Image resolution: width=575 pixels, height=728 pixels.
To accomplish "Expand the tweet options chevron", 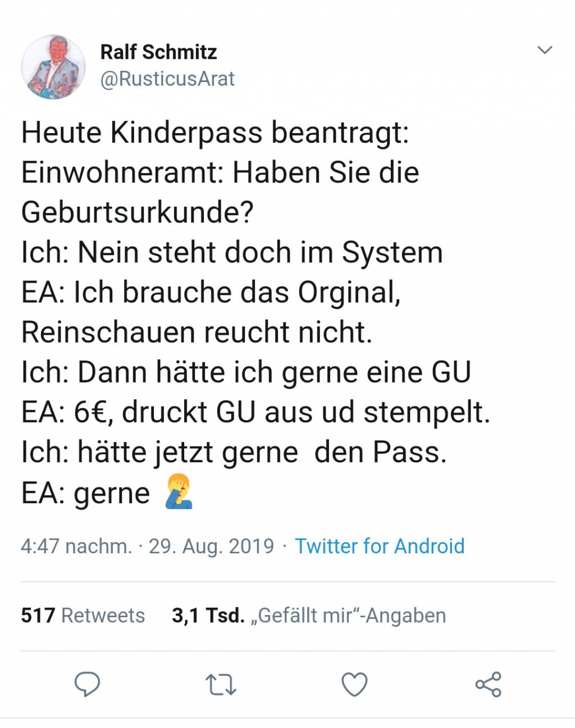I will (x=545, y=51).
